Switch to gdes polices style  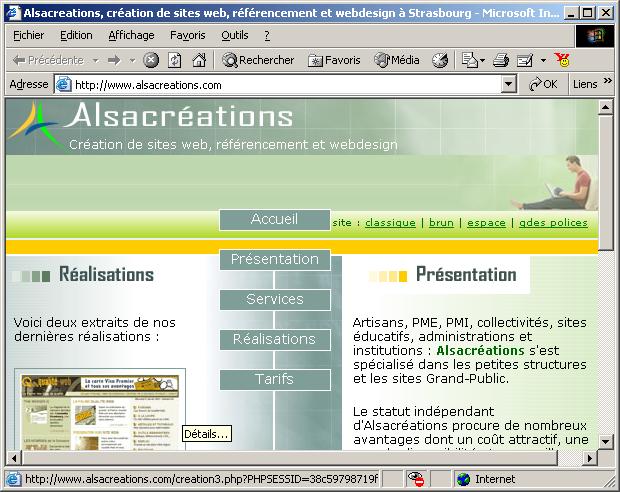coord(553,223)
